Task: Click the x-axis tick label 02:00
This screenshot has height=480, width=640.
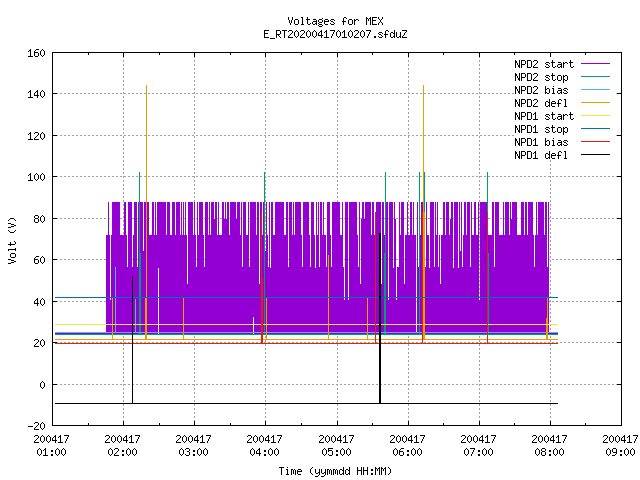Action: point(122,452)
